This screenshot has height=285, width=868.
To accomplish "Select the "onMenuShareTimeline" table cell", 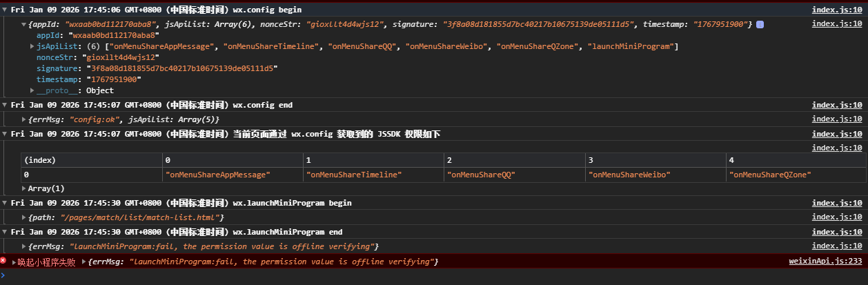I will pyautogui.click(x=374, y=175).
